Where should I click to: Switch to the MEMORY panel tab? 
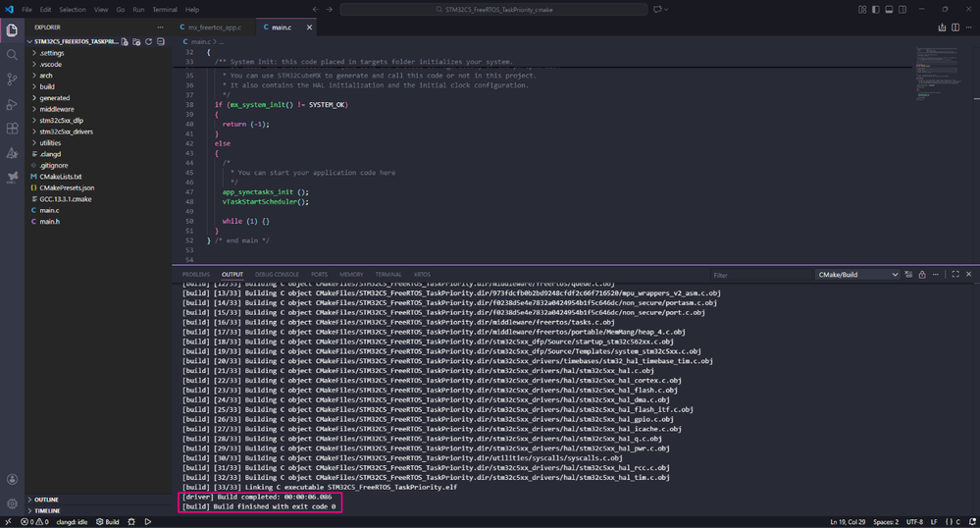click(351, 275)
